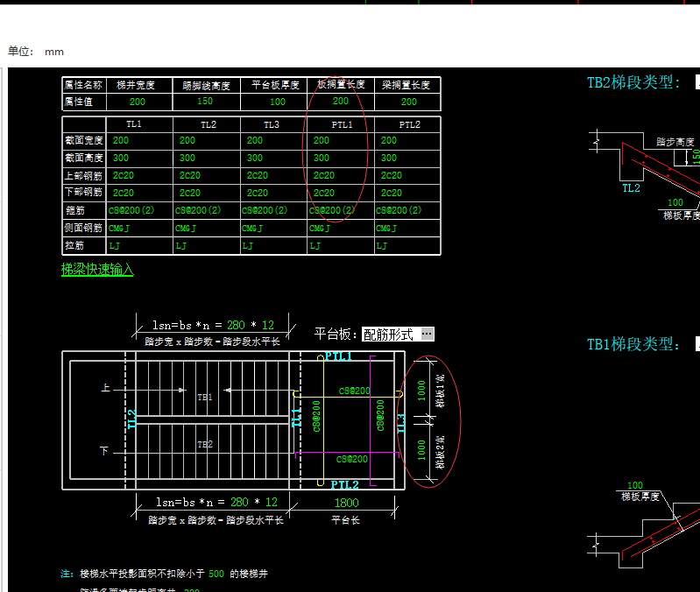Select PTL1 截面高度 cell 300

point(321,158)
